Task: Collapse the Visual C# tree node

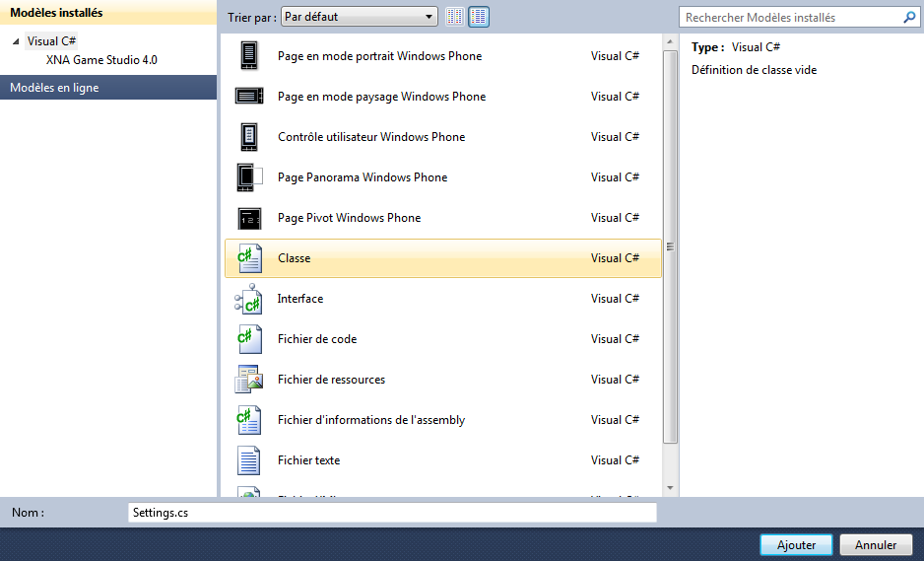Action: click(16, 41)
